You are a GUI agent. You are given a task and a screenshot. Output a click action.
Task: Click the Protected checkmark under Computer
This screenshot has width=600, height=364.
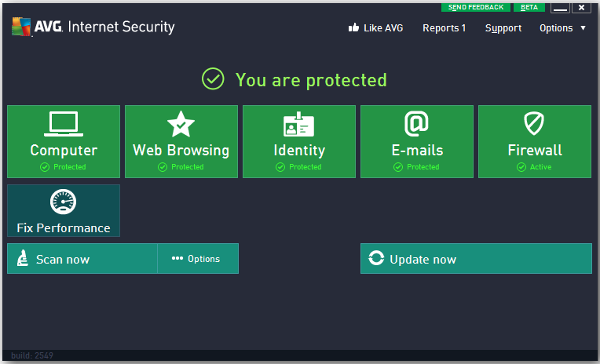pos(45,167)
